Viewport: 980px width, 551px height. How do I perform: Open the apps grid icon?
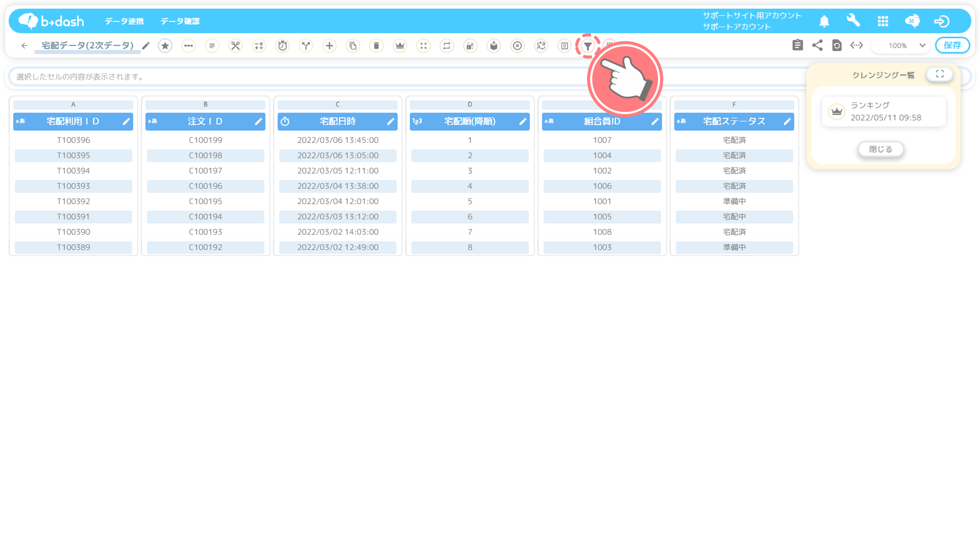click(883, 21)
